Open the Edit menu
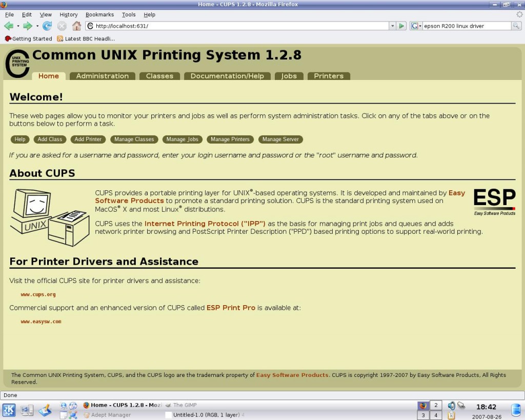The width and height of the screenshot is (525, 420). click(27, 14)
